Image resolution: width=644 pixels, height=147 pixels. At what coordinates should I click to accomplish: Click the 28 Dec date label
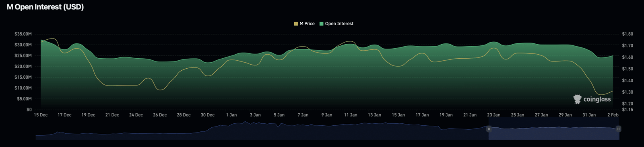pyautogui.click(x=184, y=115)
